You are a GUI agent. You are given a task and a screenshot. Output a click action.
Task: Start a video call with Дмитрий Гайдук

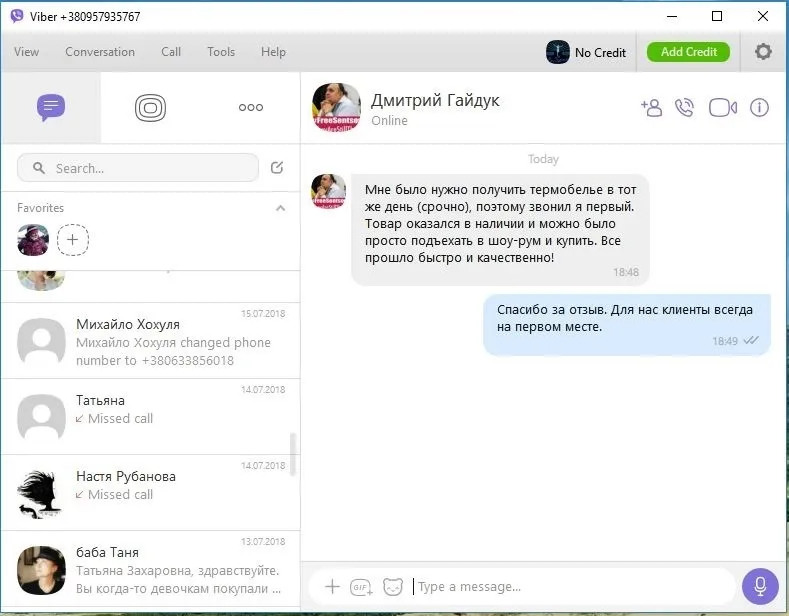pyautogui.click(x=723, y=108)
